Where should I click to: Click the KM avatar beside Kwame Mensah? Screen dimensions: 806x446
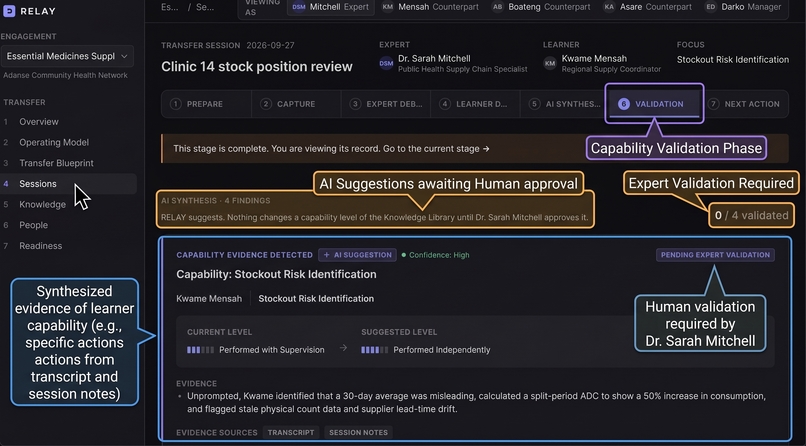pyautogui.click(x=550, y=63)
